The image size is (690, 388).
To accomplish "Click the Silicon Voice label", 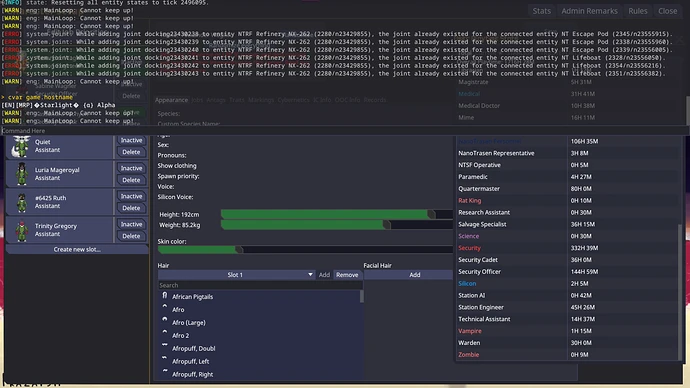I will tap(175, 197).
